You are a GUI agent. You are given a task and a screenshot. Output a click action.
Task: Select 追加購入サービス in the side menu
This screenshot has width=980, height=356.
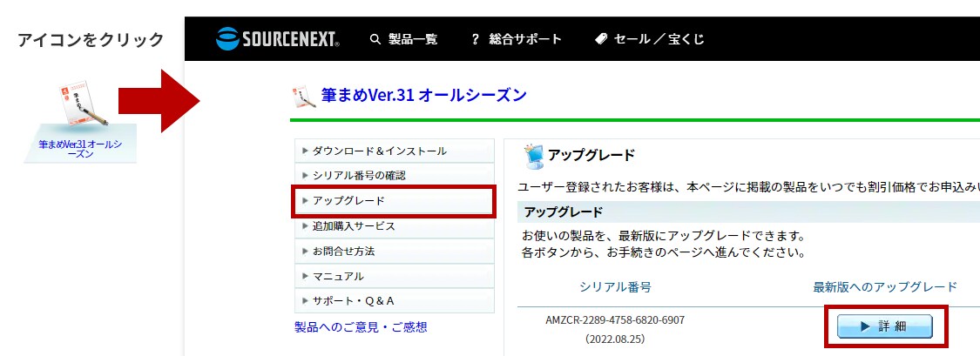pyautogui.click(x=395, y=226)
